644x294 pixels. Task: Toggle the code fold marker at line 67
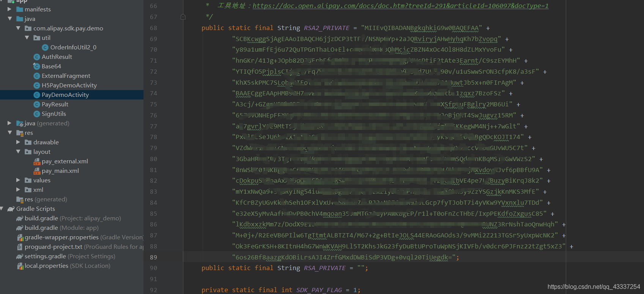click(x=183, y=17)
